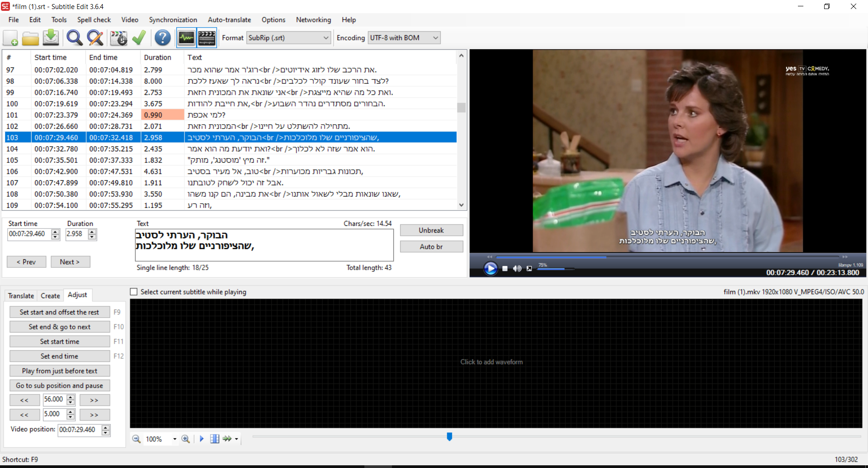
Task: Run spell check via green checkmark
Action: pos(139,38)
